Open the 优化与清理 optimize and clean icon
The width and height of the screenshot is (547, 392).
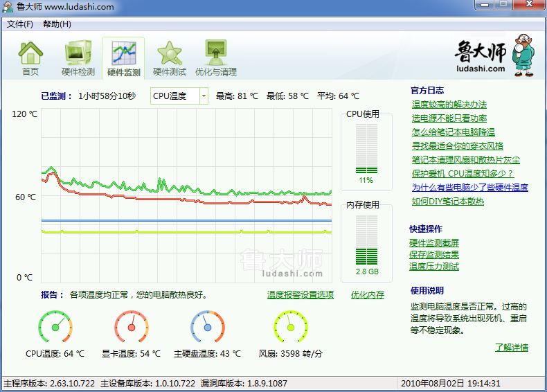215,53
